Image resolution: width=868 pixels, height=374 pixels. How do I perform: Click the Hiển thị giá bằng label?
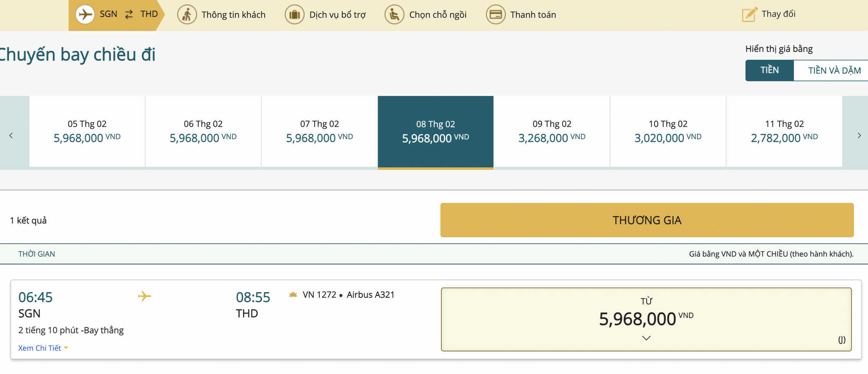[779, 49]
